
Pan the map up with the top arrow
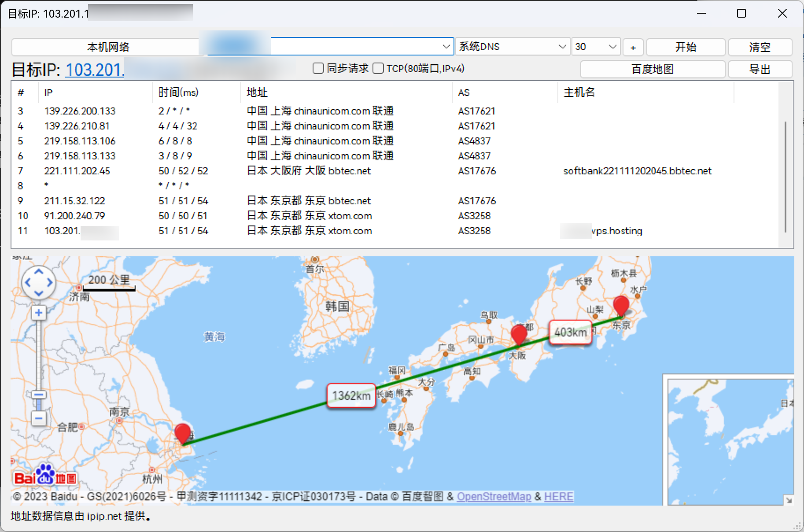[39, 272]
